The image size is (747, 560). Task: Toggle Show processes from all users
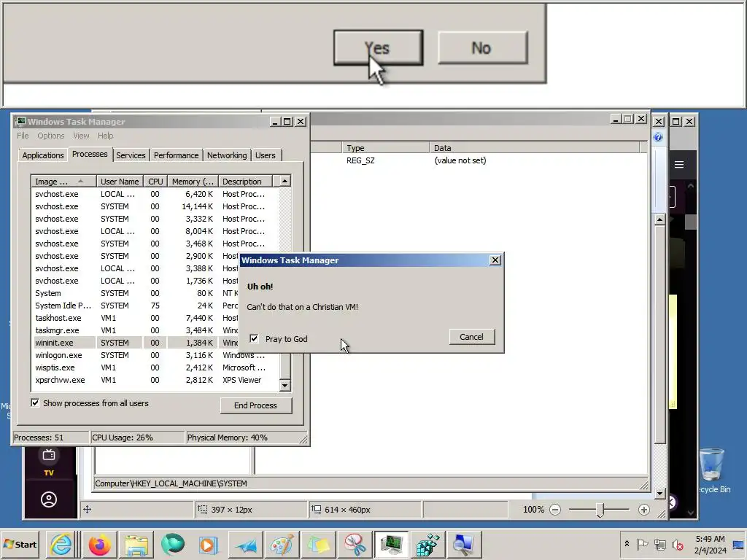[x=35, y=402]
